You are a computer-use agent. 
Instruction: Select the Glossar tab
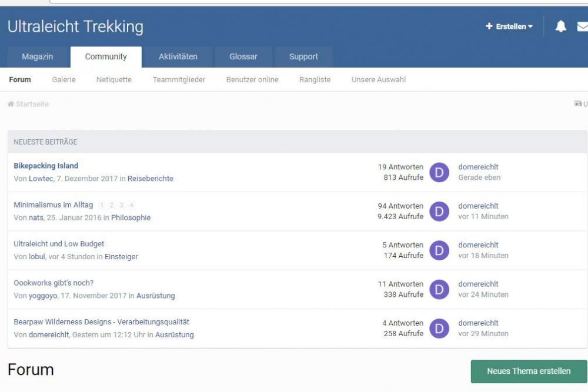pyautogui.click(x=243, y=57)
